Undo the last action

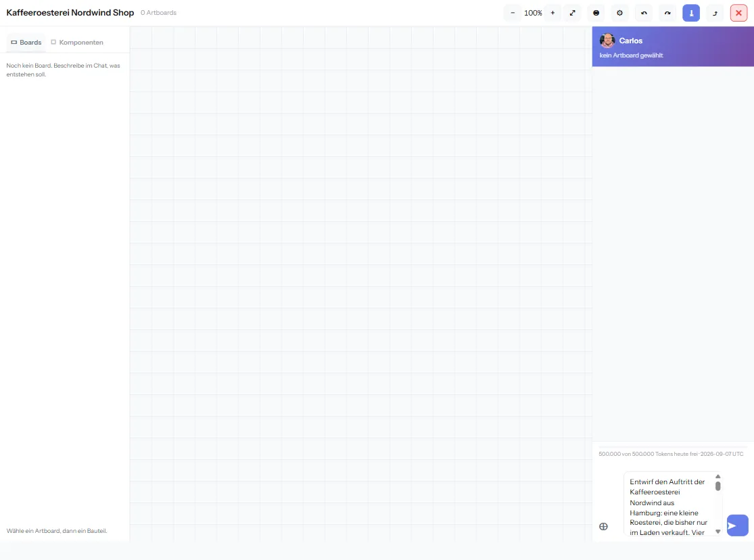(644, 13)
